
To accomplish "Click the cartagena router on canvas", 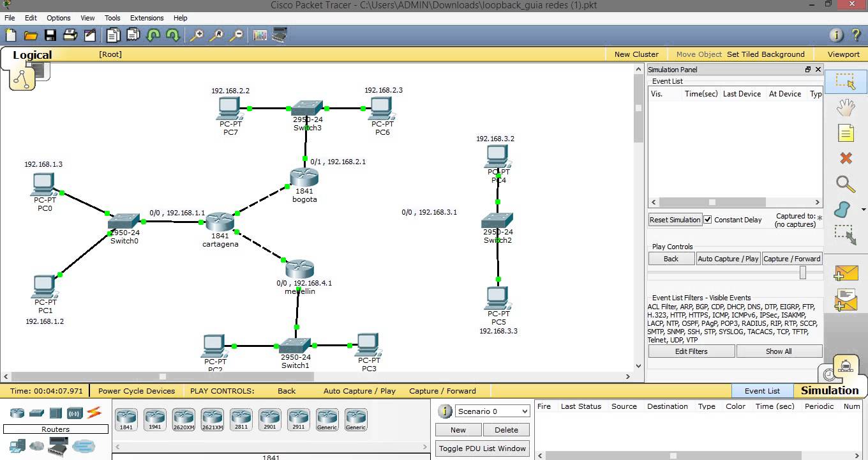I will pyautogui.click(x=220, y=222).
